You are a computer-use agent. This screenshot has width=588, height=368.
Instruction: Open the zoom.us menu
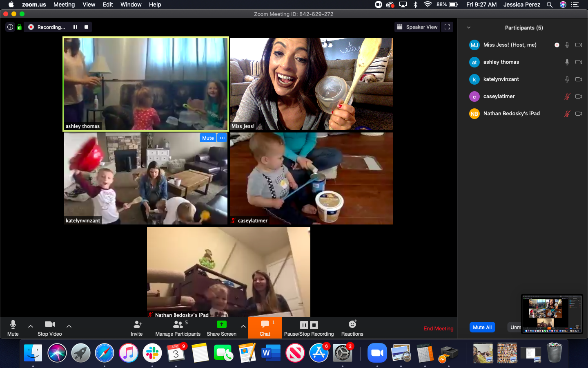(34, 4)
